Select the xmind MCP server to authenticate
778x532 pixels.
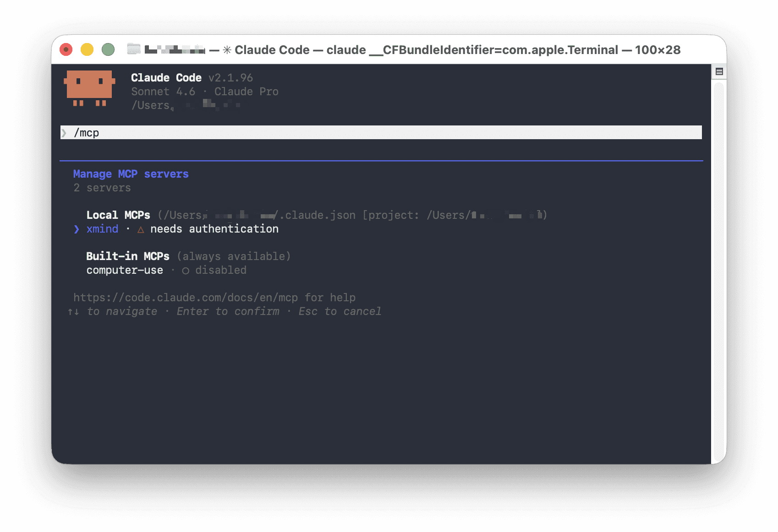(102, 229)
